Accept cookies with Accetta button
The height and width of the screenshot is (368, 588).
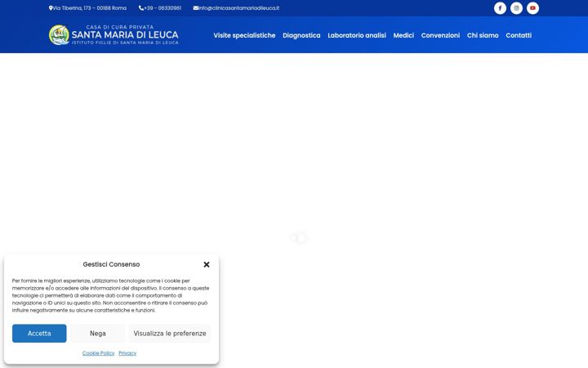tap(39, 334)
